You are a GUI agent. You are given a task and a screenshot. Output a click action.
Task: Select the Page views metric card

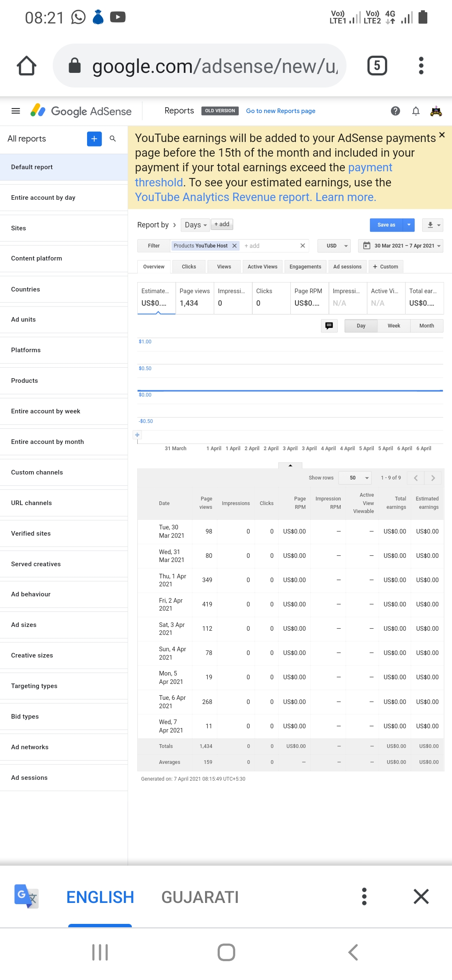(x=195, y=298)
